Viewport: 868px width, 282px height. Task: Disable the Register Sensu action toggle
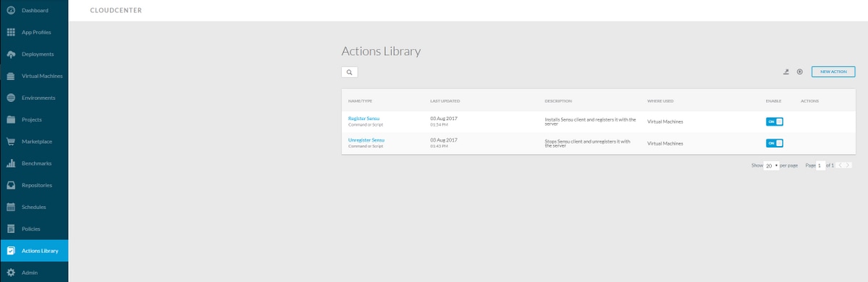pos(775,121)
